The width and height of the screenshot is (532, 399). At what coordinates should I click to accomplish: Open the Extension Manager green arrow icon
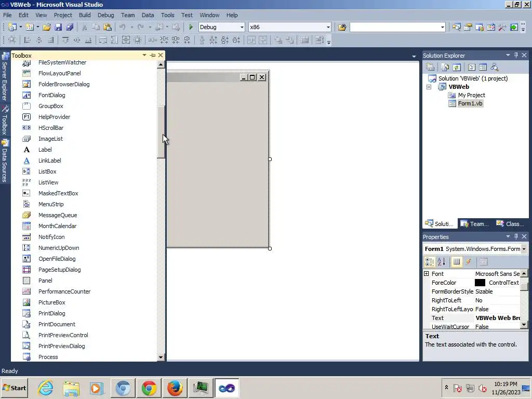[514, 27]
